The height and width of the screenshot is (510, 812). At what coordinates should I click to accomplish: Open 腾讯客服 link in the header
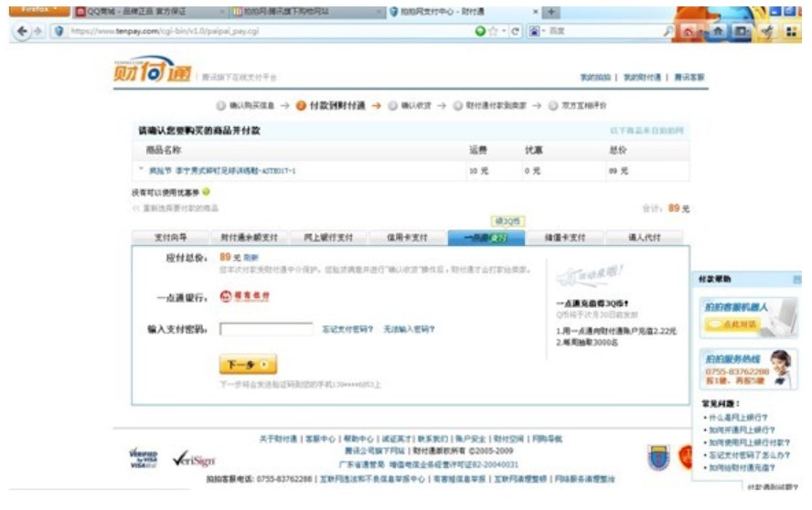tap(689, 77)
